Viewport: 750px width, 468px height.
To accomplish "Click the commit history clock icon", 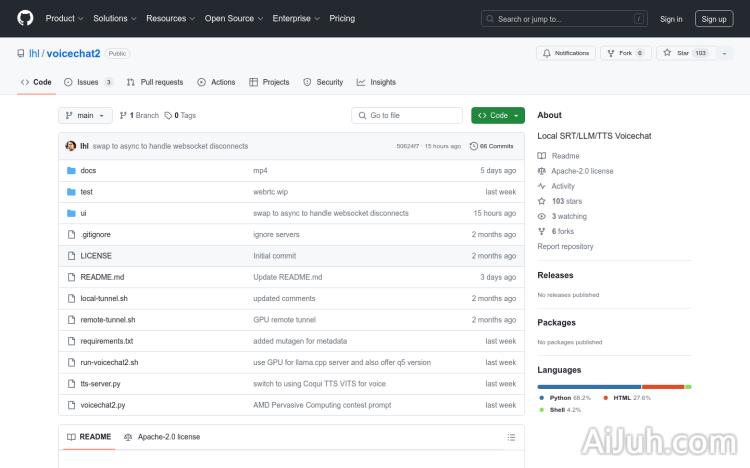I will [x=474, y=146].
